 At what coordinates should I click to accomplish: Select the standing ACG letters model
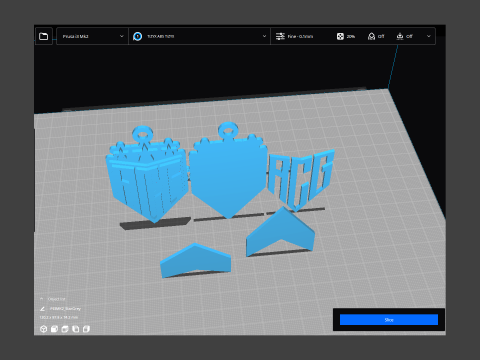(300, 180)
